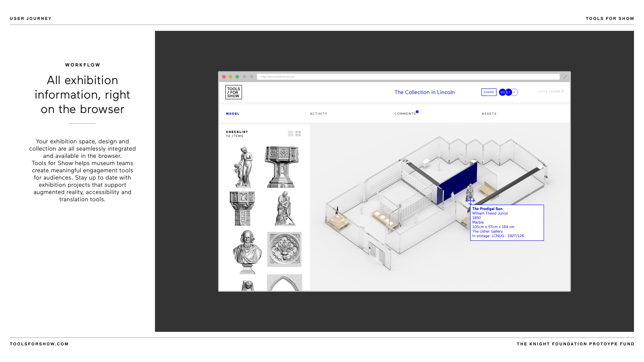The height and width of the screenshot is (362, 644).
Task: Click the Workflow section label
Action: pos(83,65)
